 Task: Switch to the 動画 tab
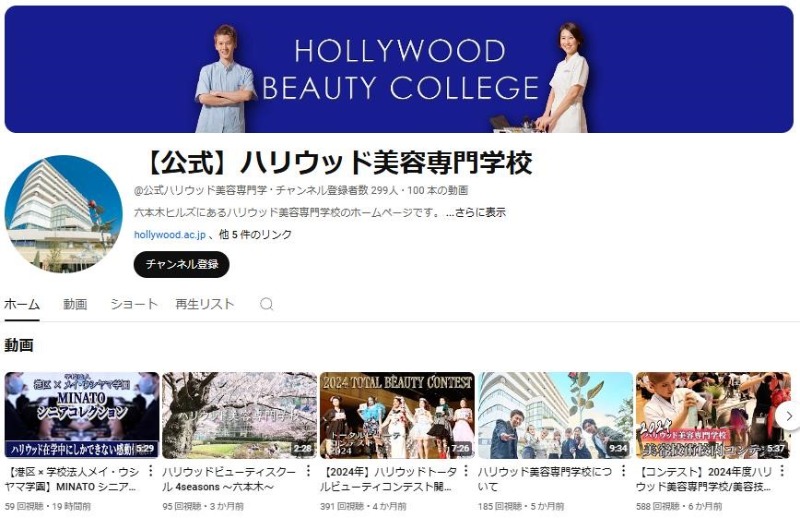click(x=75, y=304)
